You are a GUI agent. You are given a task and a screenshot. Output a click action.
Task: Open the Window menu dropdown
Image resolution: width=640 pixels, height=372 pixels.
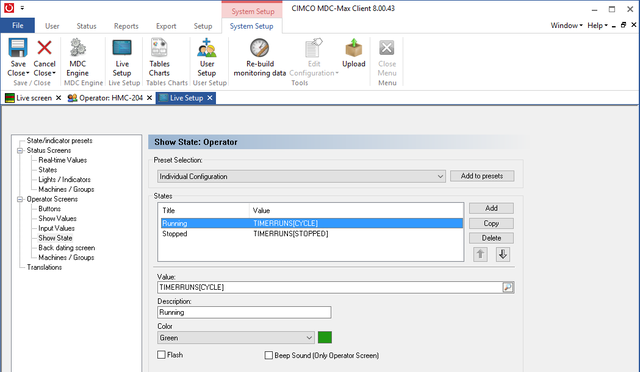point(566,25)
